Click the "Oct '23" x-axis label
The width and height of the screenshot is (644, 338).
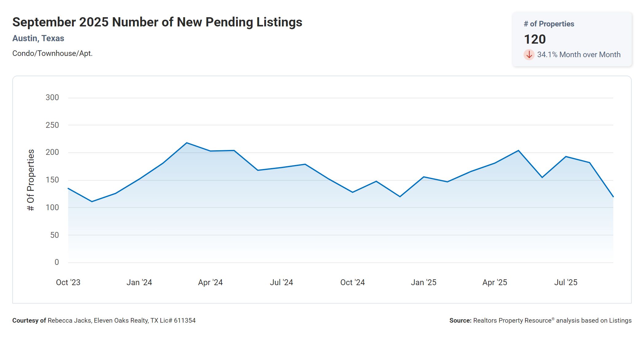coord(68,282)
